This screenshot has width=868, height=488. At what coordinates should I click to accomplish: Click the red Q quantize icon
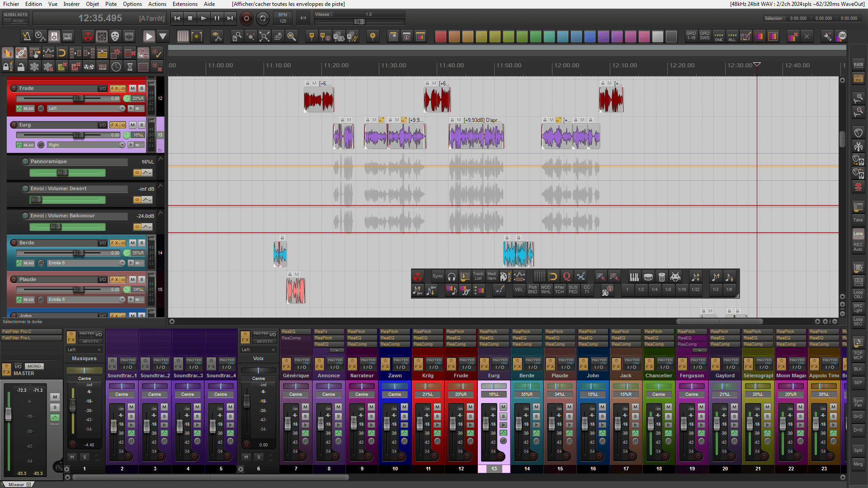pos(566,277)
